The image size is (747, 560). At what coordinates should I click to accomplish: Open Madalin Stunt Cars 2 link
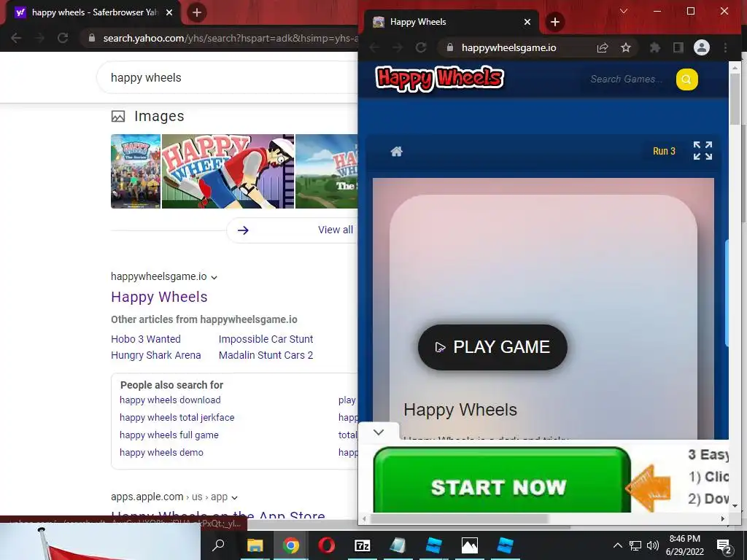[x=266, y=355]
